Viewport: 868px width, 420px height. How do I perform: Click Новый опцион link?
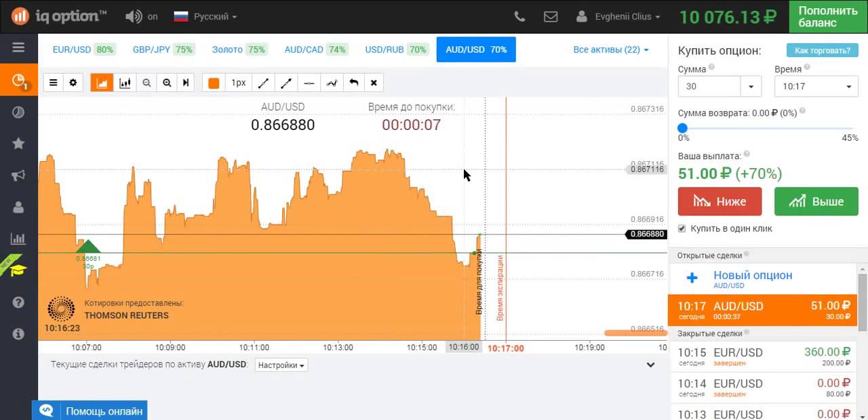[x=753, y=275]
